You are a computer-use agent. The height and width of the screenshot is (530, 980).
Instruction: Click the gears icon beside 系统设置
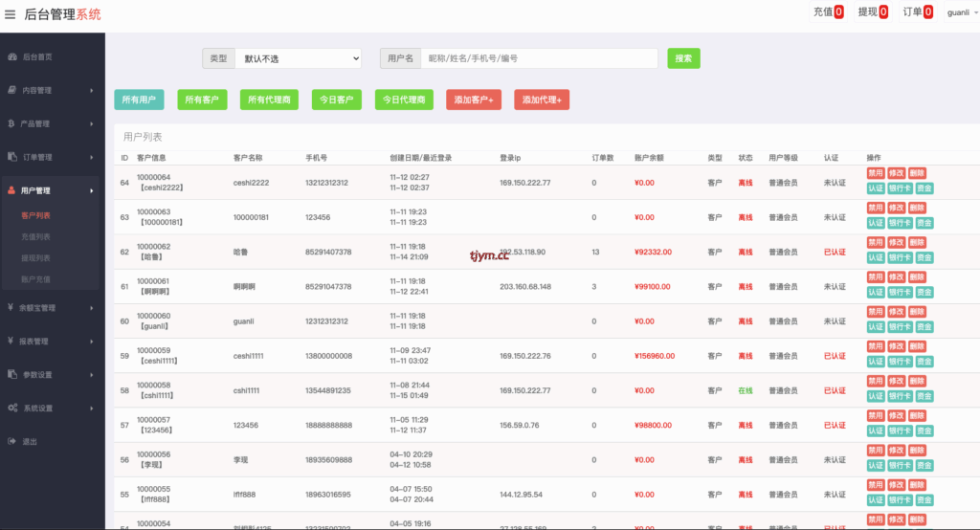point(11,408)
